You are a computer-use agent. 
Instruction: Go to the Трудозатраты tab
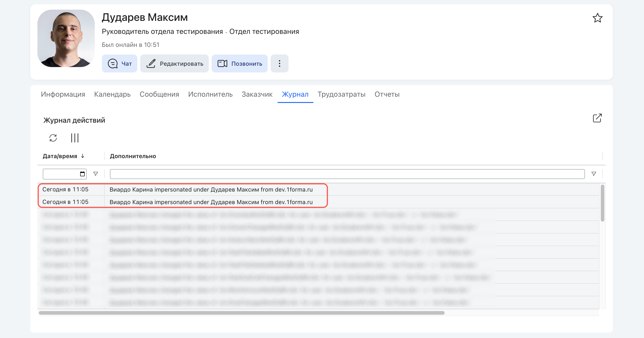(x=342, y=94)
